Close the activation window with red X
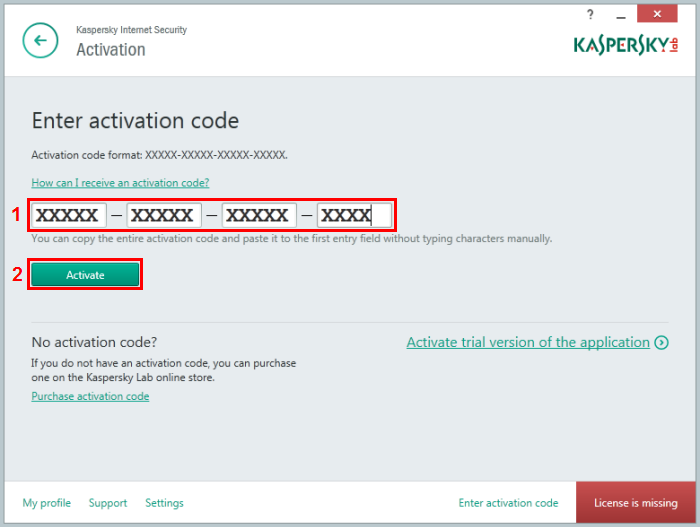700x527 pixels. pos(657,14)
